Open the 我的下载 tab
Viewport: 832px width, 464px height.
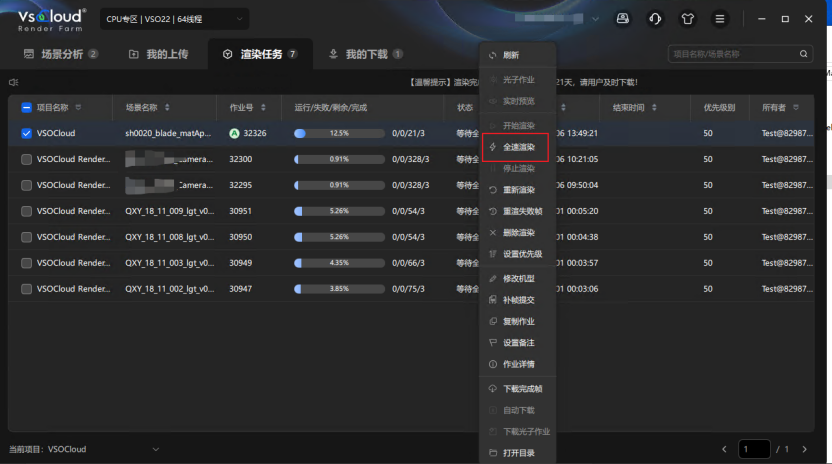click(x=365, y=54)
